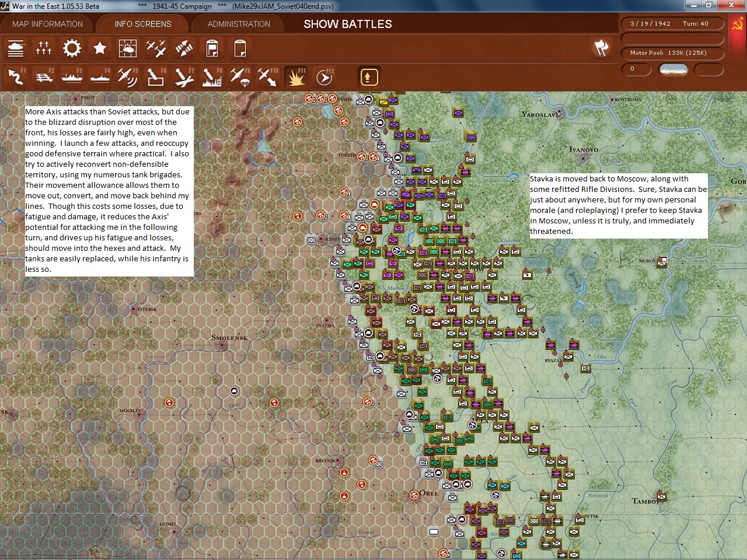Click the Smolensk city label
Viewport: 747px width, 560px height.
point(229,338)
